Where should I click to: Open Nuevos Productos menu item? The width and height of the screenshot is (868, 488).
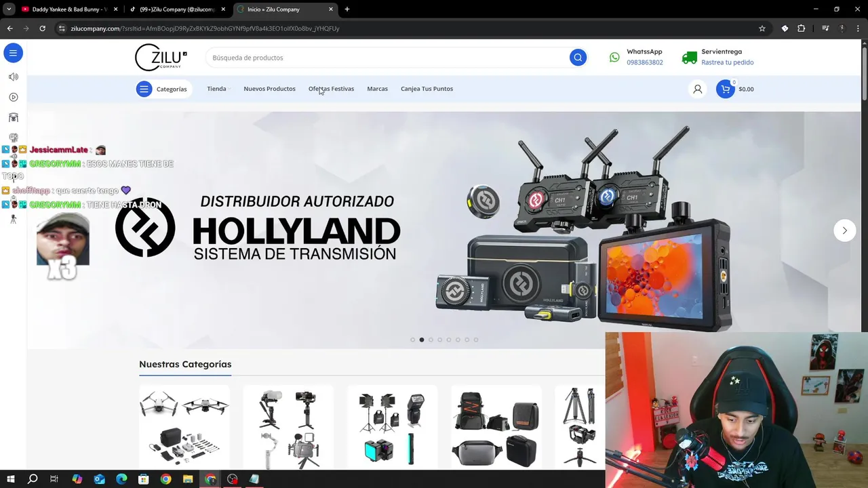click(269, 89)
